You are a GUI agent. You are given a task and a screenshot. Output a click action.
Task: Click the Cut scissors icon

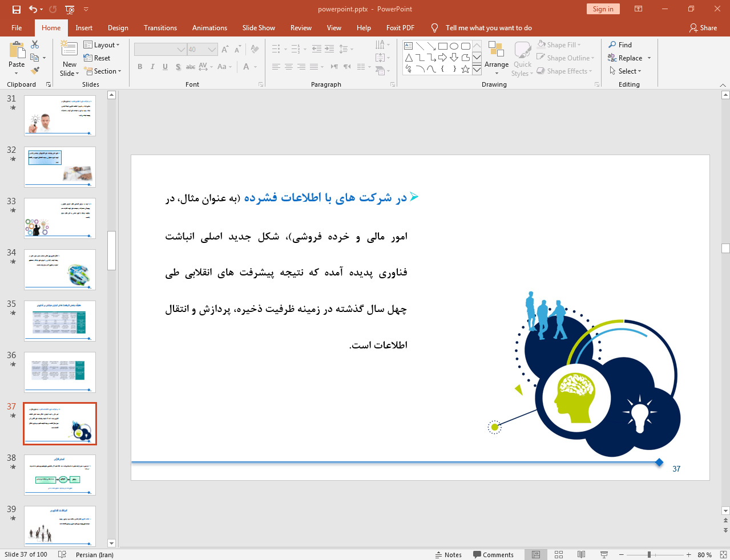tap(35, 44)
